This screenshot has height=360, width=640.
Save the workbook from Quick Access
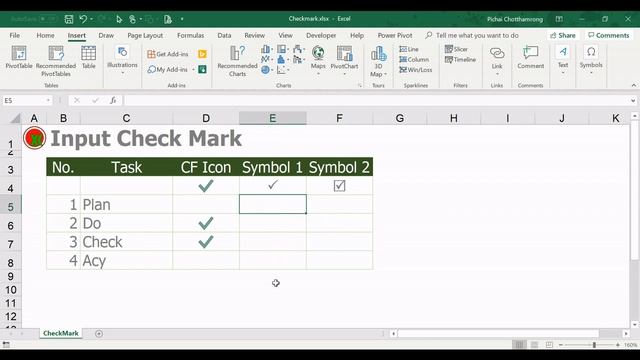point(69,19)
